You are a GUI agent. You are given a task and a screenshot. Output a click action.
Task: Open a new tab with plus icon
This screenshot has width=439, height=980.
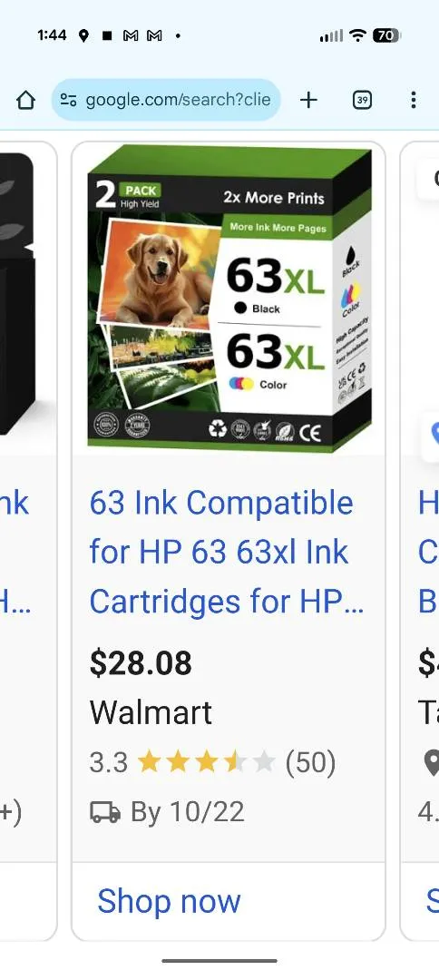(x=308, y=100)
